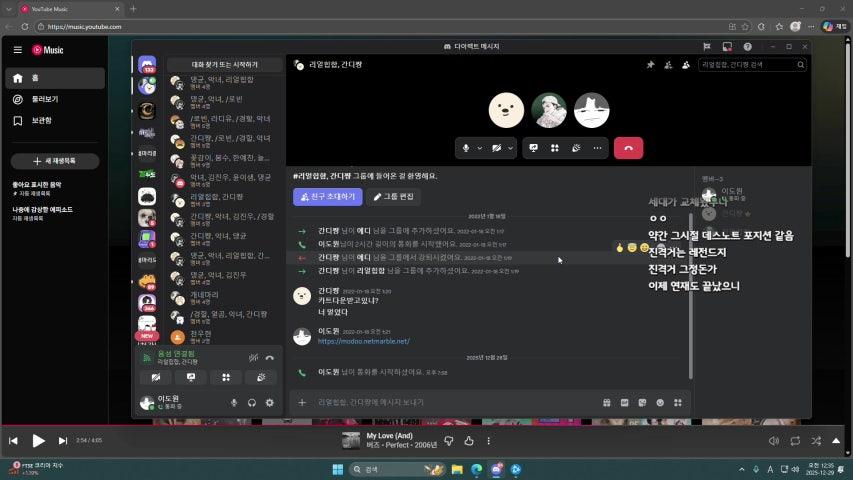The height and width of the screenshot is (480, 853).
Task: Open the gift icon in message bar
Action: [x=607, y=402]
